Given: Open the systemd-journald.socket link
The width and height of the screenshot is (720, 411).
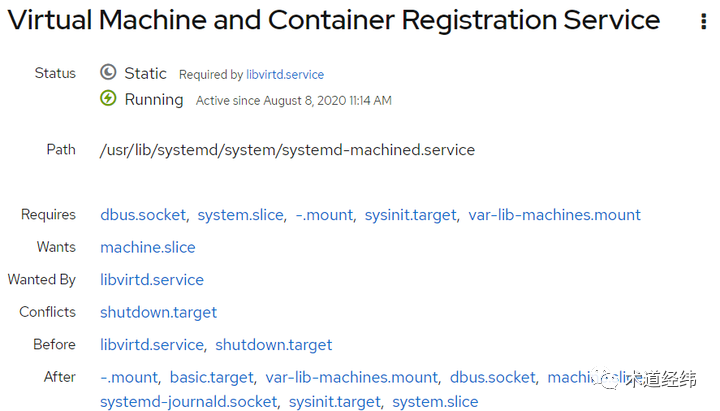Looking at the screenshot, I should pos(188,402).
